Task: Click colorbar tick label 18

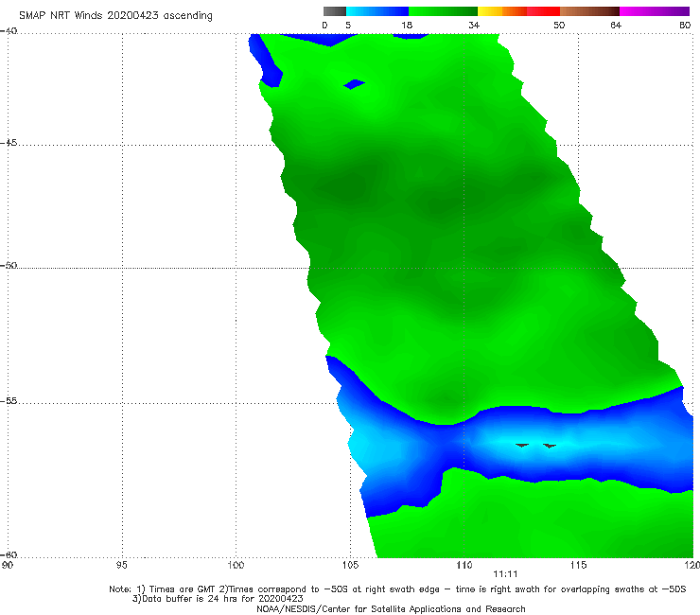Action: 407,26
